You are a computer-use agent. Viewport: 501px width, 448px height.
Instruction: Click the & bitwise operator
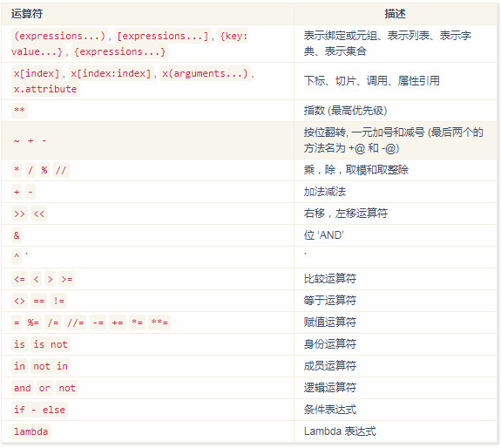click(17, 235)
